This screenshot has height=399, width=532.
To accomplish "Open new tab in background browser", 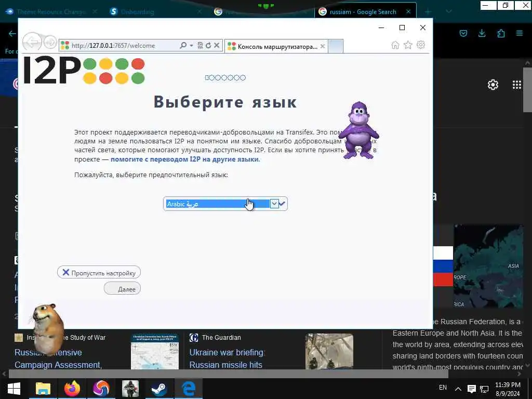I will tap(428, 12).
